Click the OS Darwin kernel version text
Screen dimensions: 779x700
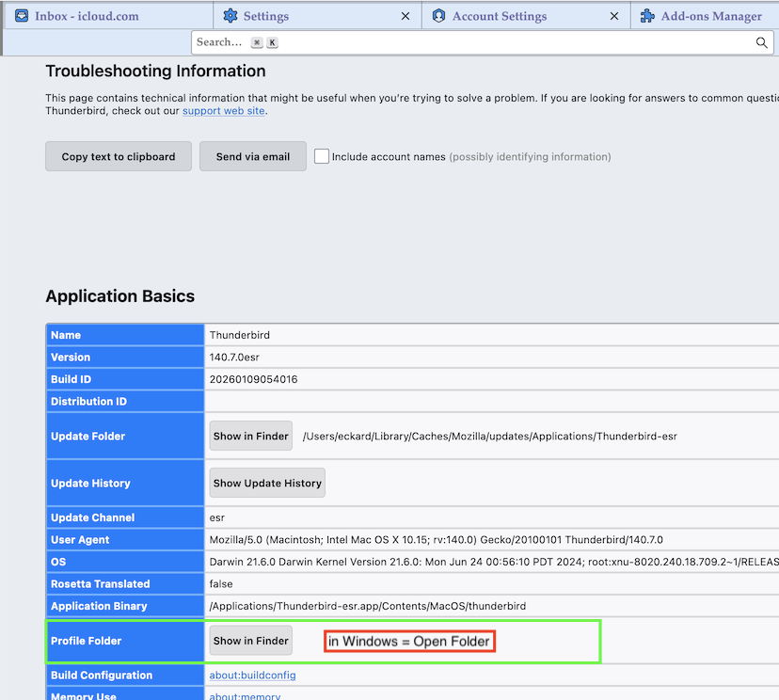pos(494,562)
